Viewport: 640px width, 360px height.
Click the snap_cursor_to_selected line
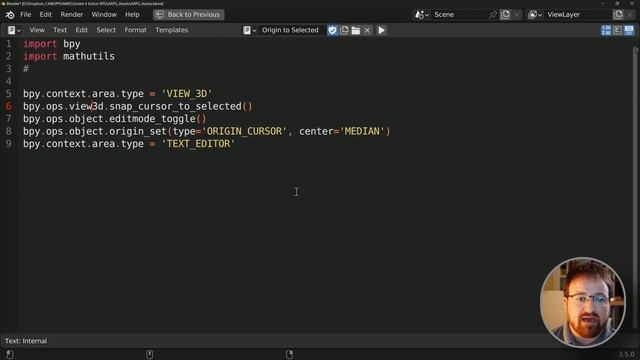pos(138,107)
